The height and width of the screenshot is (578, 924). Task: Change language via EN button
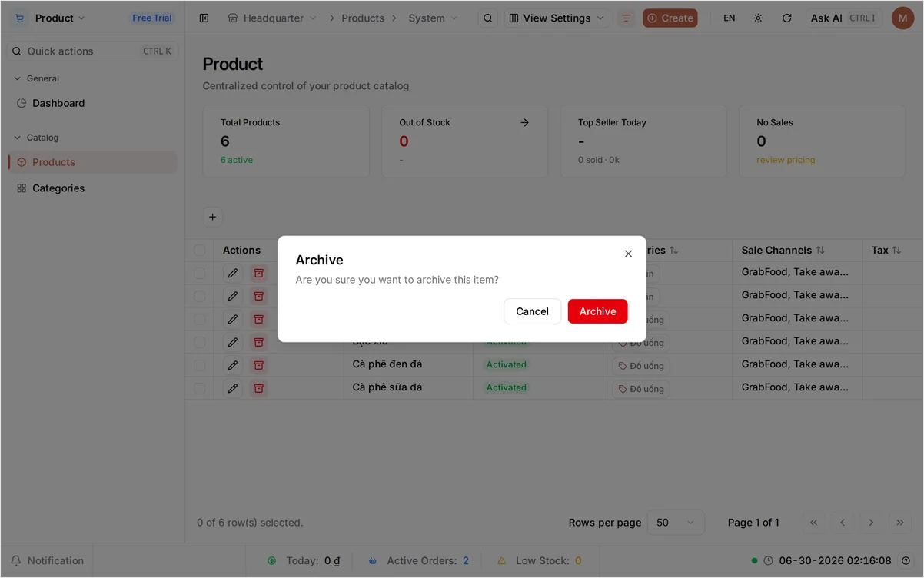pos(729,18)
